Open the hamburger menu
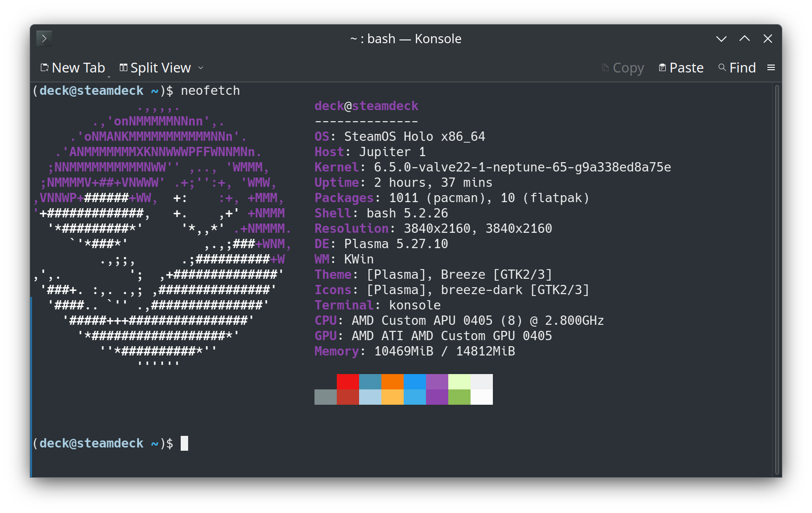 771,68
